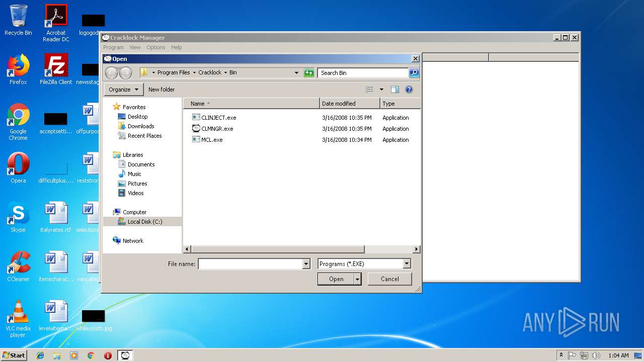Select Music library
Screen dimensions: 644x362
(x=130, y=174)
